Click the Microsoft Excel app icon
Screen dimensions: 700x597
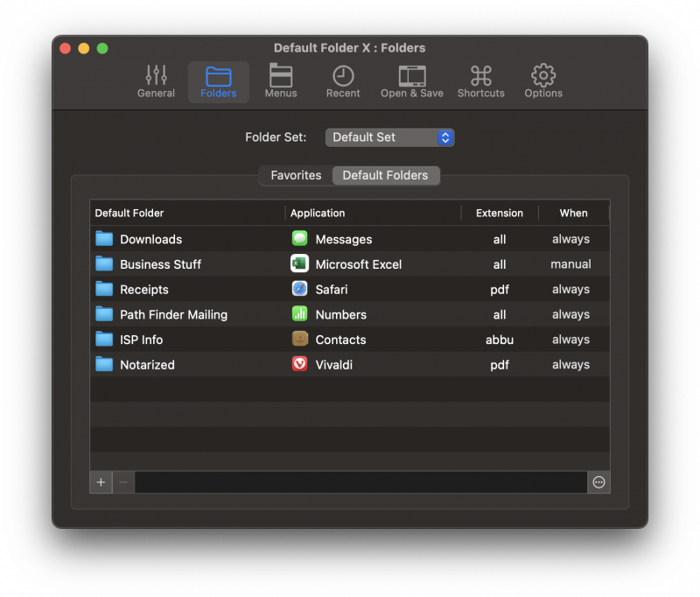(299, 263)
